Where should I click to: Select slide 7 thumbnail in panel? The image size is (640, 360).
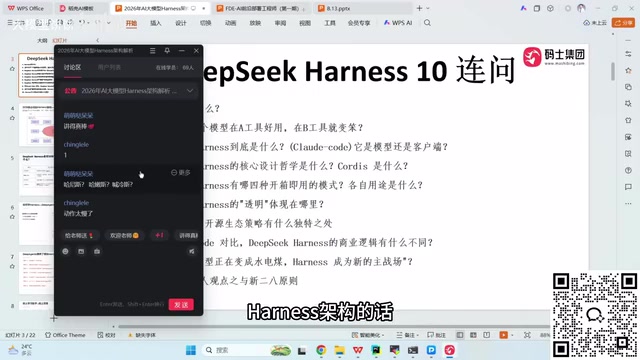pyautogui.click(x=36, y=273)
